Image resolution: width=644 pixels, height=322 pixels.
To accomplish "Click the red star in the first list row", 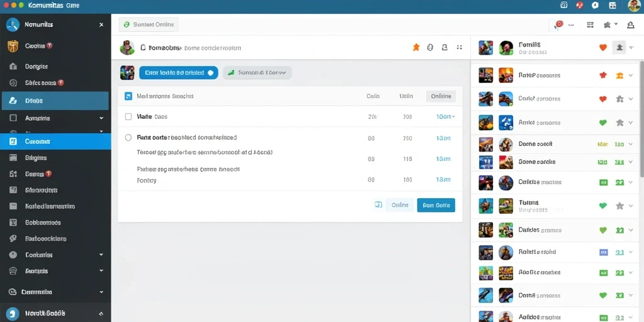I will click(x=603, y=75).
